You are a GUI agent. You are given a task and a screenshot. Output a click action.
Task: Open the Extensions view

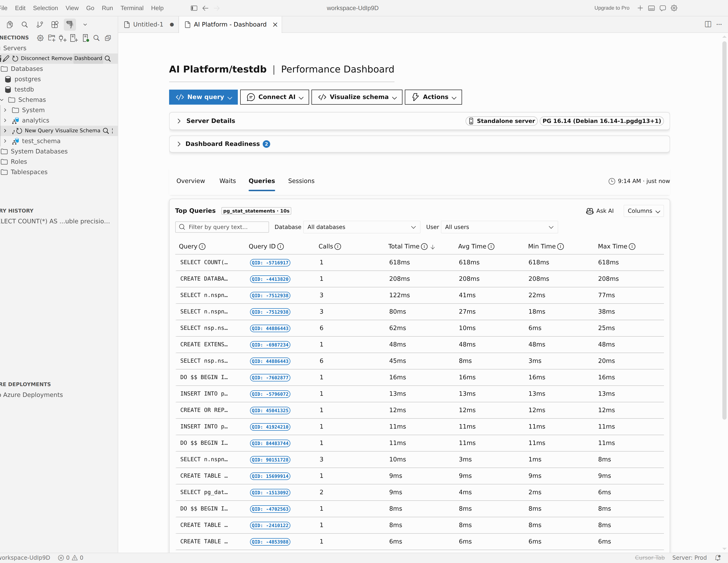click(55, 24)
